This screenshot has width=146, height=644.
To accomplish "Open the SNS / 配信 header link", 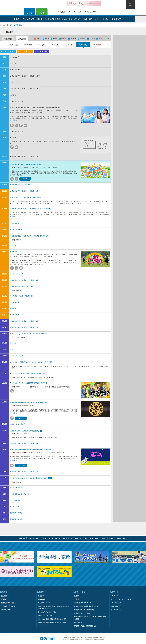I will 62,12.
